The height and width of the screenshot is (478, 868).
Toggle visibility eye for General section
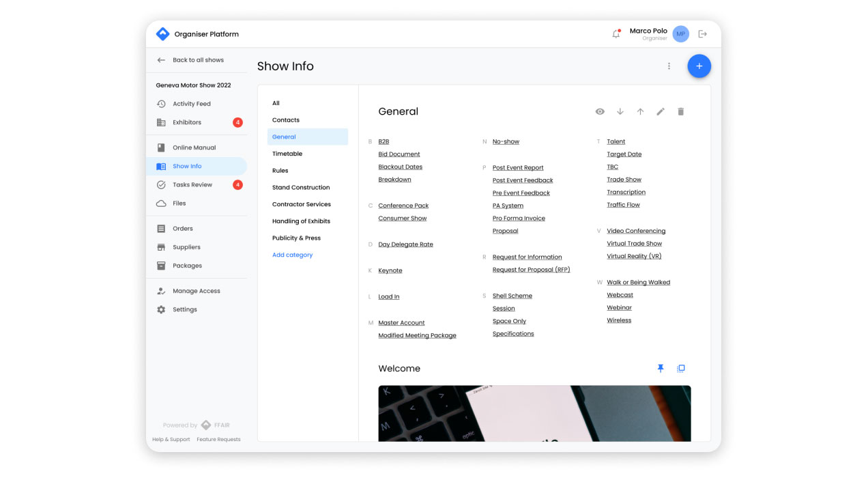600,111
